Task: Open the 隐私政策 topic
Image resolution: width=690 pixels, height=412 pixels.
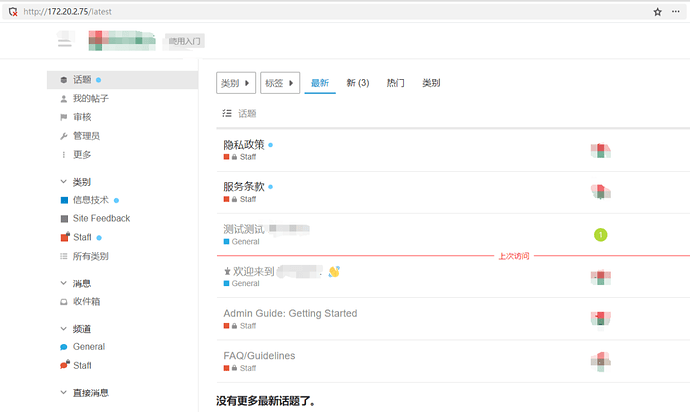Action: coord(244,144)
